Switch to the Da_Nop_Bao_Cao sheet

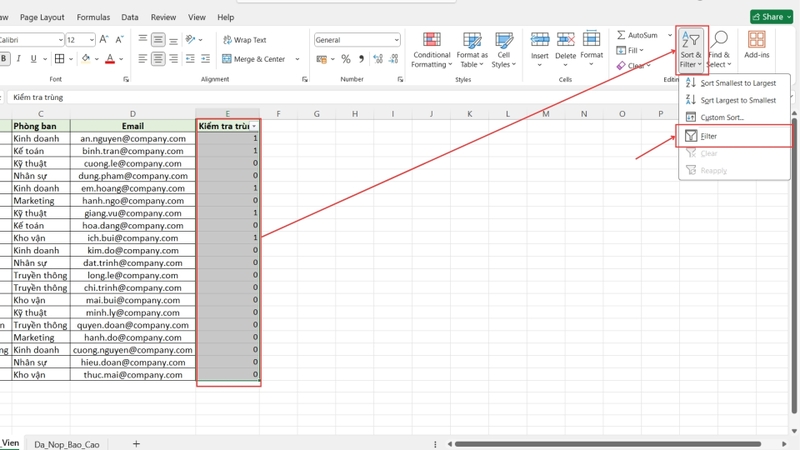pos(67,444)
